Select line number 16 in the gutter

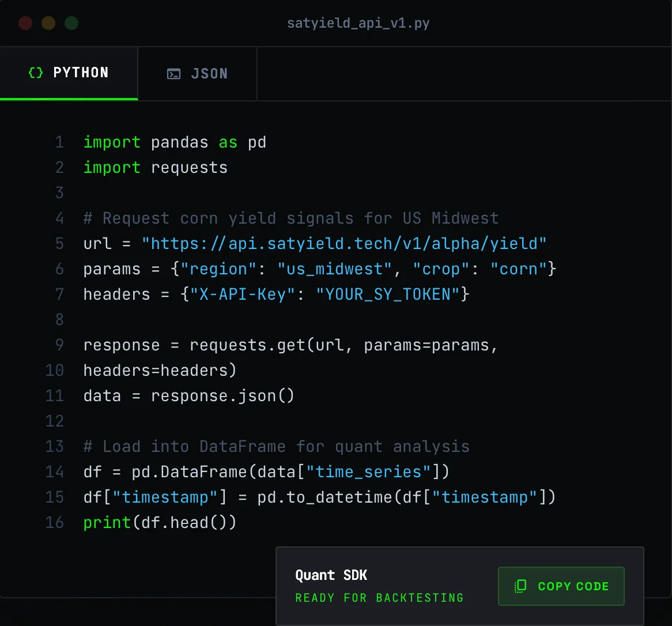point(54,522)
